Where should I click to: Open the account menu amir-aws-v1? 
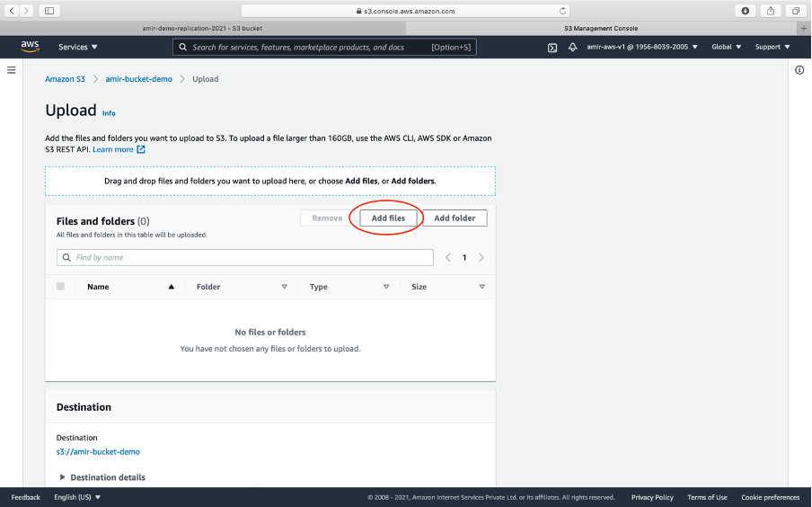pos(642,47)
